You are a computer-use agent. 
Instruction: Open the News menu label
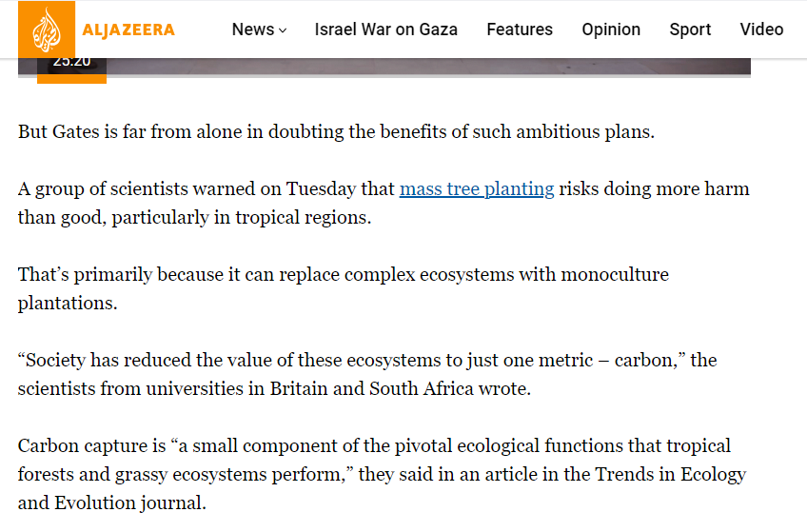tap(252, 30)
